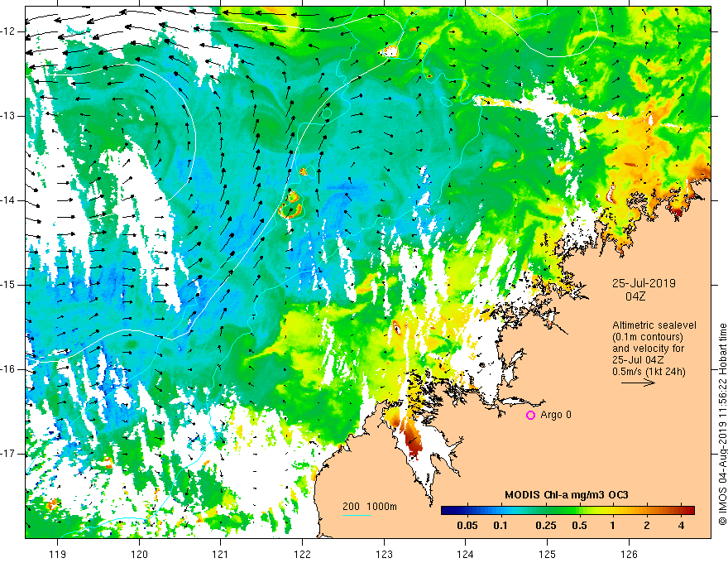Click the 'Altimetric sealevel' caption line

coord(654,325)
